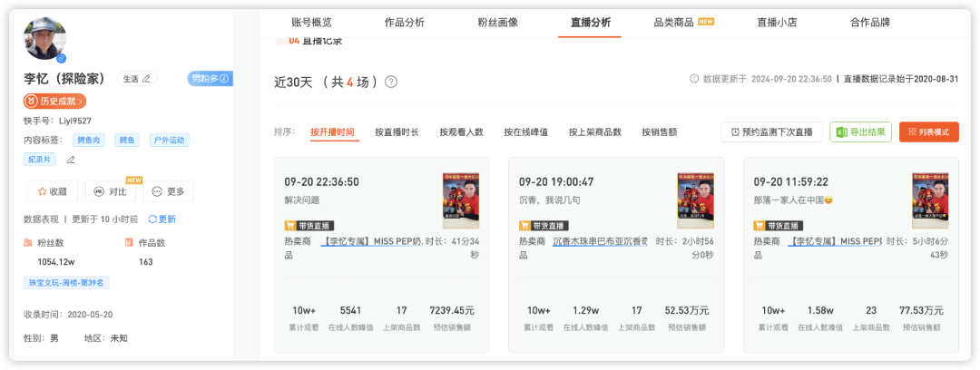Sort livestreams by 按直播时长
This screenshot has width=980, height=370.
[x=397, y=132]
